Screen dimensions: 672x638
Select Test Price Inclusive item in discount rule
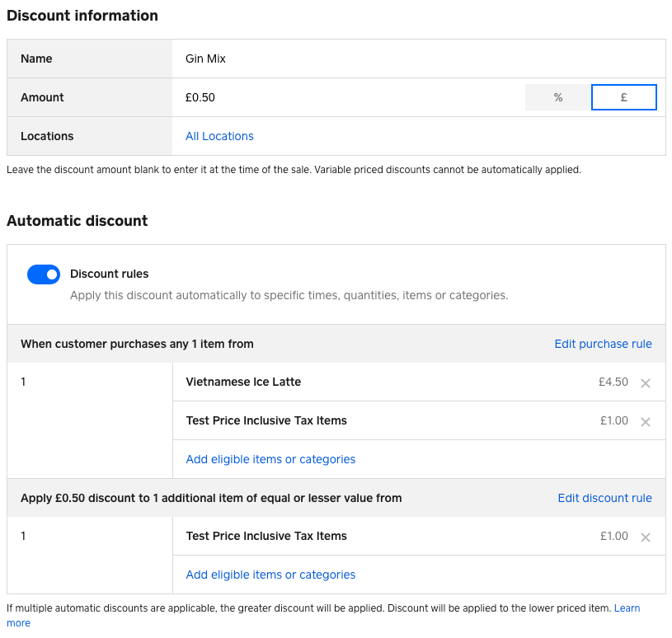[x=266, y=536]
